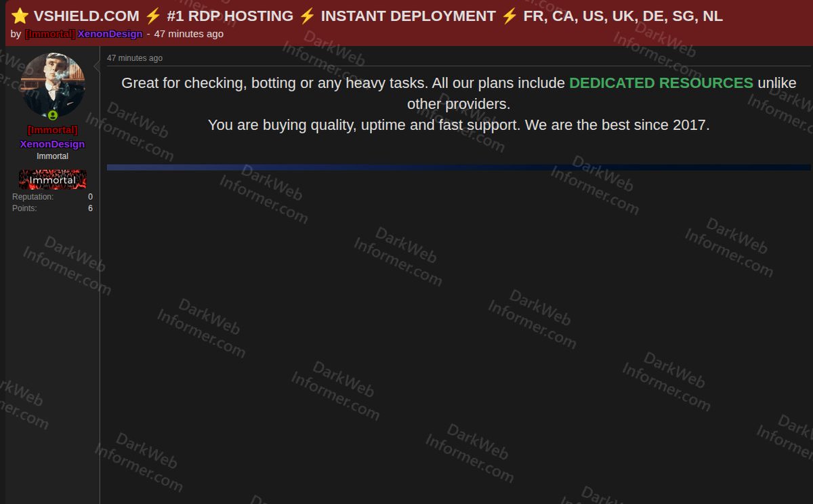Click the red [Immortal] tag in sidebar

[52, 130]
